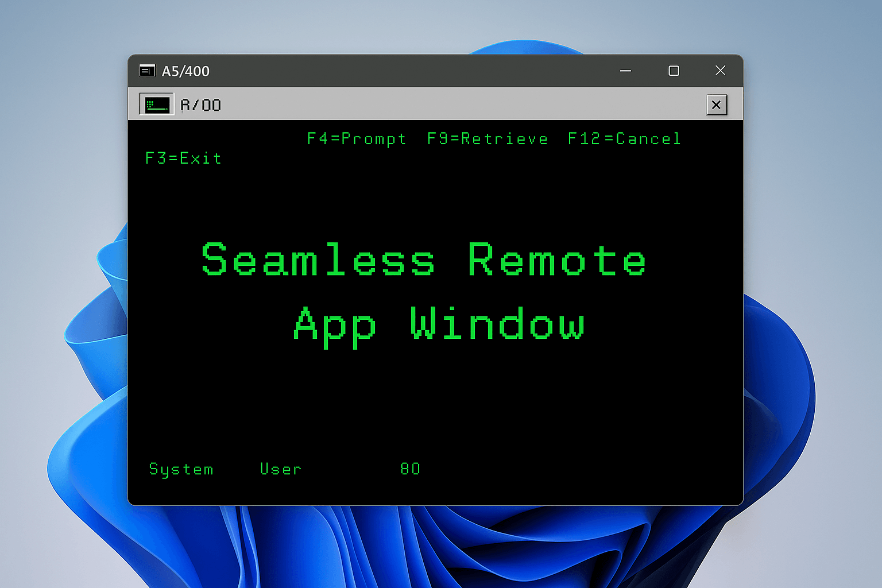Select the User field on the status line
Image resolution: width=882 pixels, height=588 pixels.
coord(281,469)
